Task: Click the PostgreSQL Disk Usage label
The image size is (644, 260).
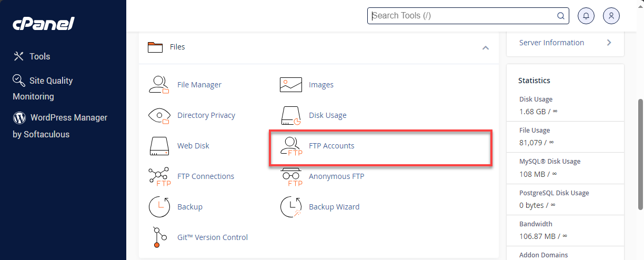Action: 554,193
